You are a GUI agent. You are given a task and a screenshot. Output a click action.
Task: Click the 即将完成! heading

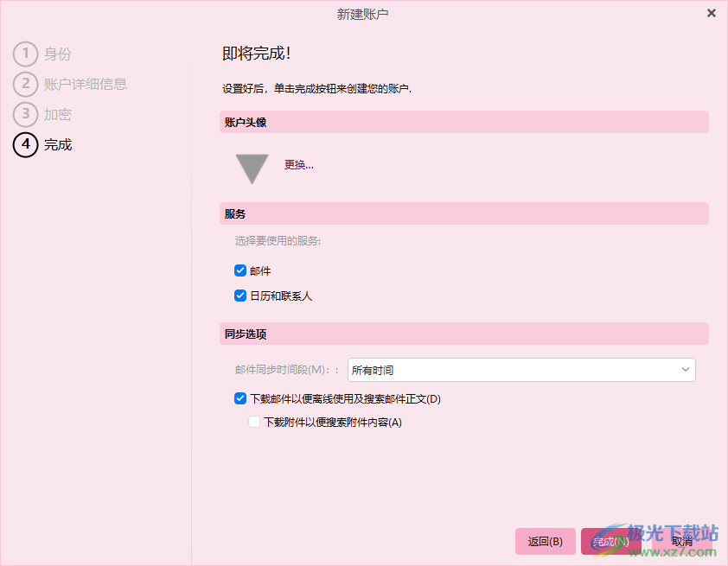point(257,54)
